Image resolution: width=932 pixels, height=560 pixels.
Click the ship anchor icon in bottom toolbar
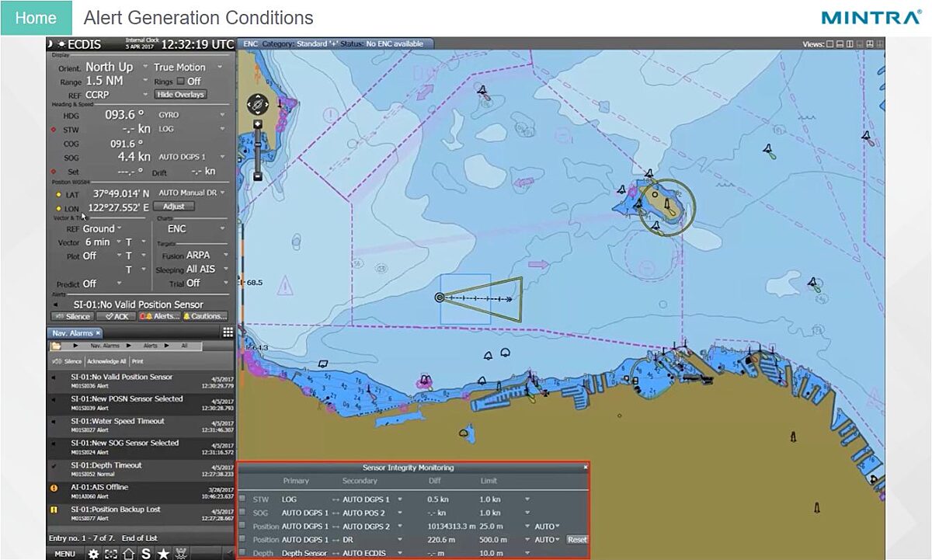[x=182, y=554]
